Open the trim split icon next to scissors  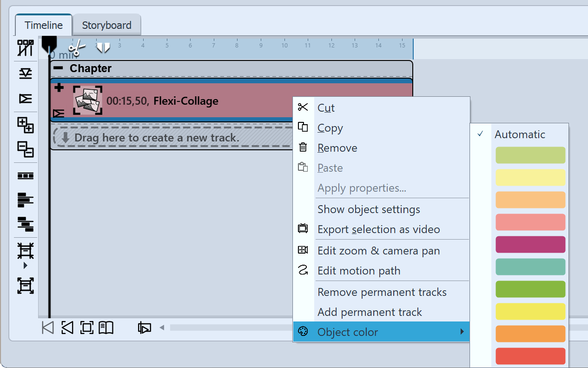point(102,47)
